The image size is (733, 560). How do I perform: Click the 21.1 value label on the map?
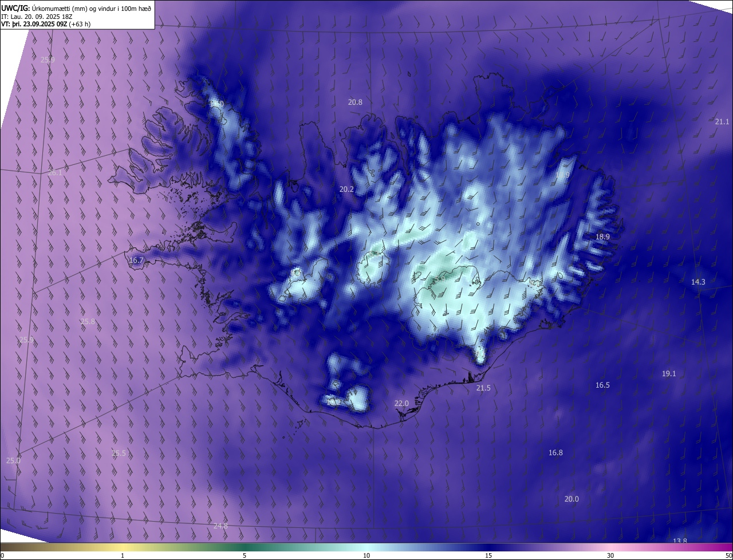722,121
